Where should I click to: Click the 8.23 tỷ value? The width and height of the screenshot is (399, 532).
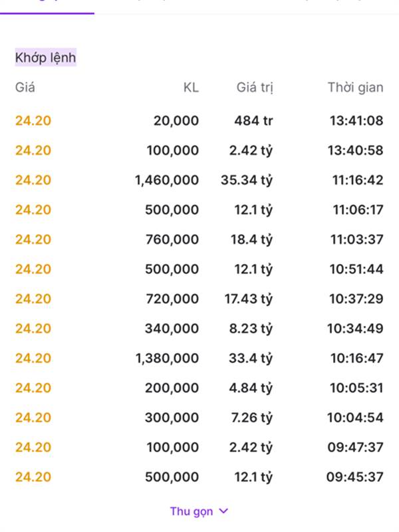(x=251, y=329)
